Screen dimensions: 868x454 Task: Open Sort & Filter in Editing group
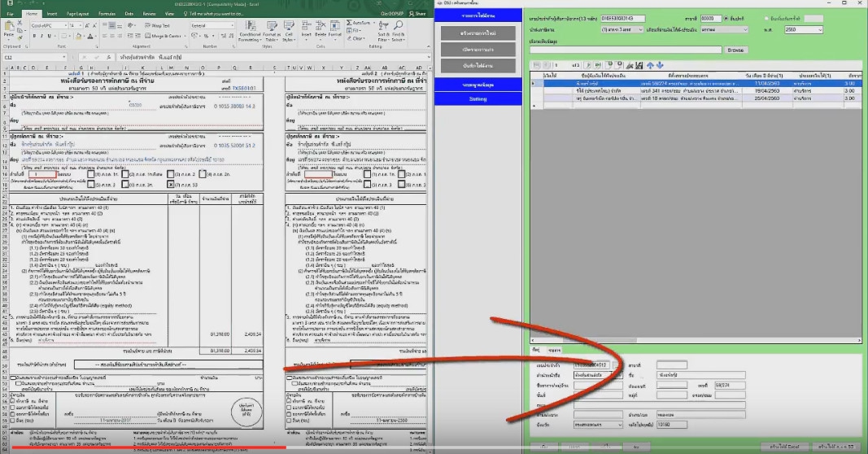coord(383,31)
